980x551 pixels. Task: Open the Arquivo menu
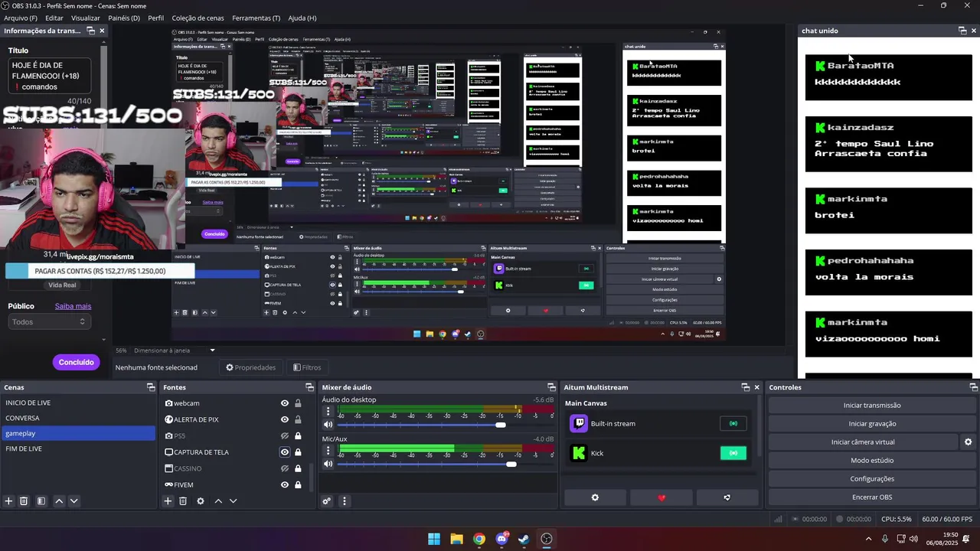(x=21, y=18)
